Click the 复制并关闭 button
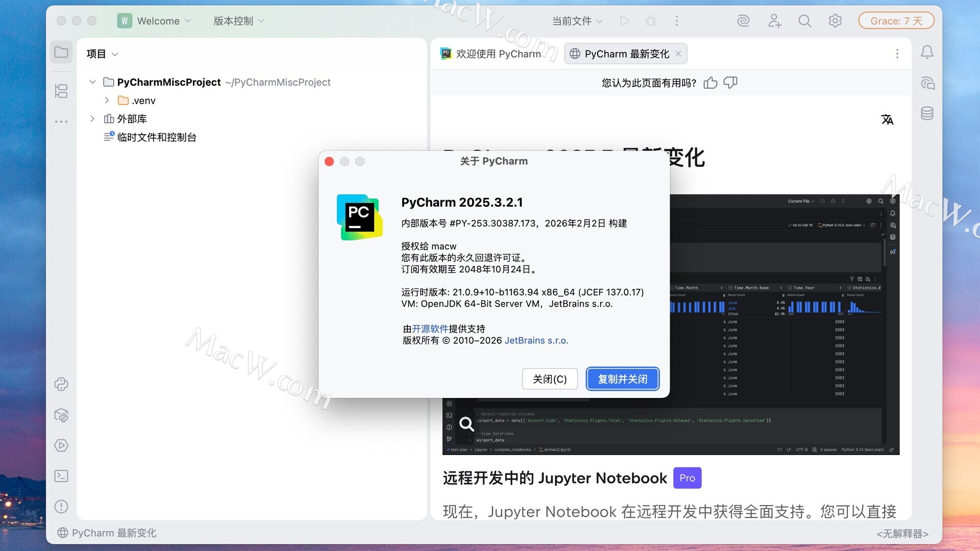The image size is (980, 551). tap(622, 379)
